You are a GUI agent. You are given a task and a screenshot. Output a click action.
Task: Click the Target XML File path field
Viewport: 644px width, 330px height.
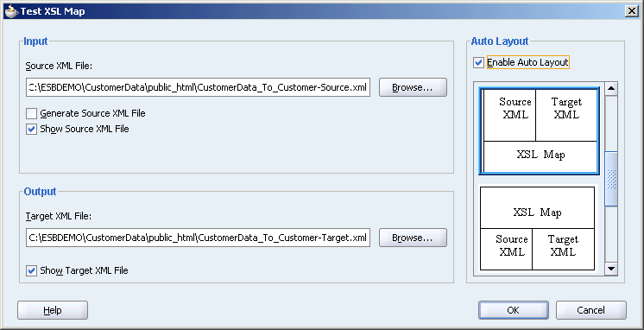click(198, 238)
